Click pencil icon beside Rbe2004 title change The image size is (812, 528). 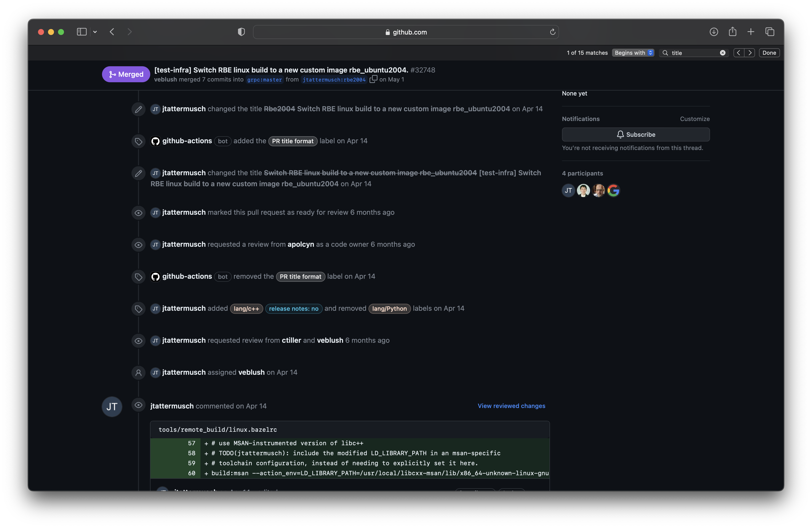point(138,109)
